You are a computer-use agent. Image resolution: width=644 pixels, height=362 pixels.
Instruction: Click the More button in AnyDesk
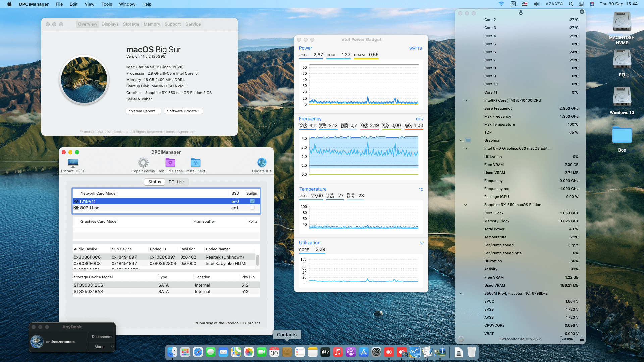click(99, 347)
